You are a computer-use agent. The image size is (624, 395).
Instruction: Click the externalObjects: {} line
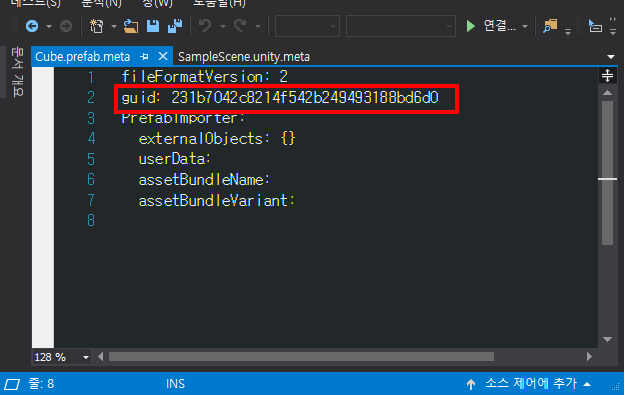217,138
